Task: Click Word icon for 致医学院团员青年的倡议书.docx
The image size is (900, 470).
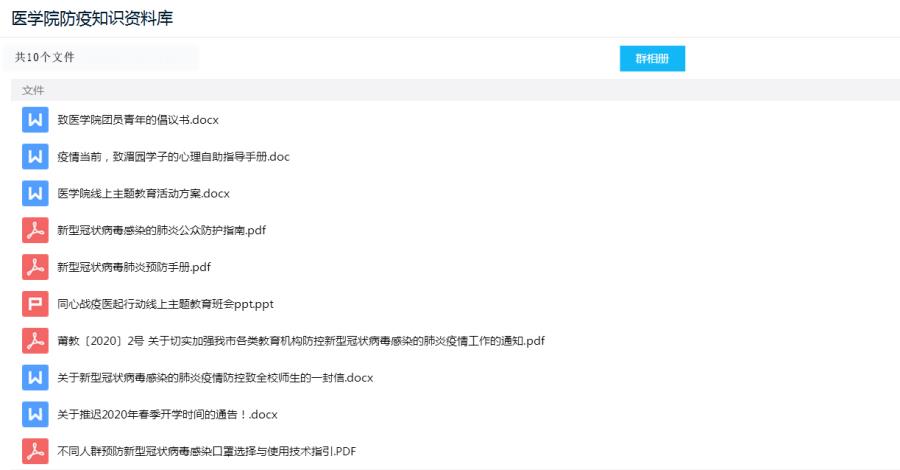Action: [x=35, y=120]
